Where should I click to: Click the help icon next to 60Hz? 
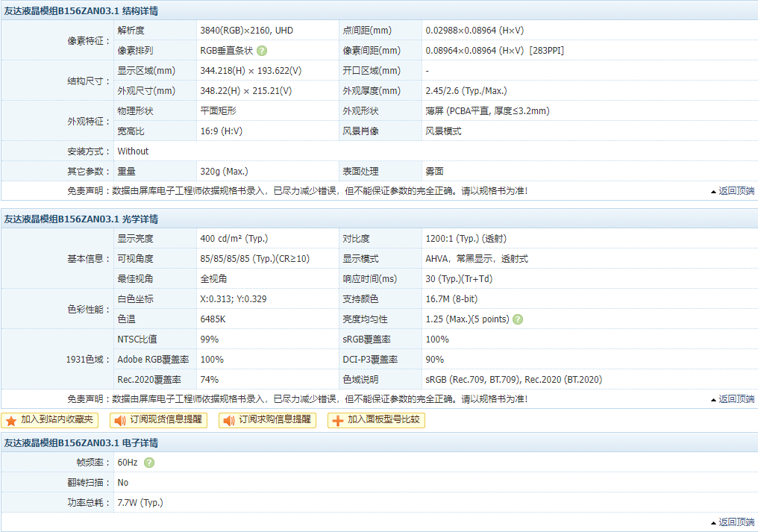point(149,463)
